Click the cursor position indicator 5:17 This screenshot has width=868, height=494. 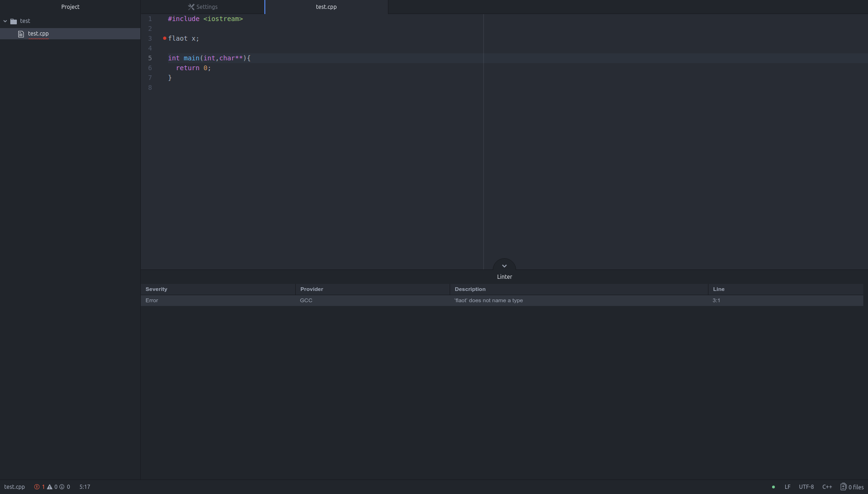pos(84,487)
